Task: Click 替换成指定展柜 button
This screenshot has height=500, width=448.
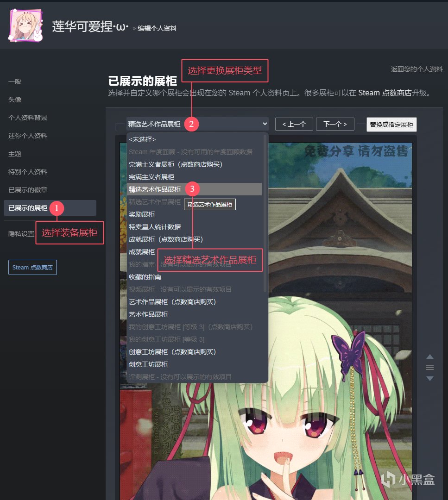Action: [391, 125]
